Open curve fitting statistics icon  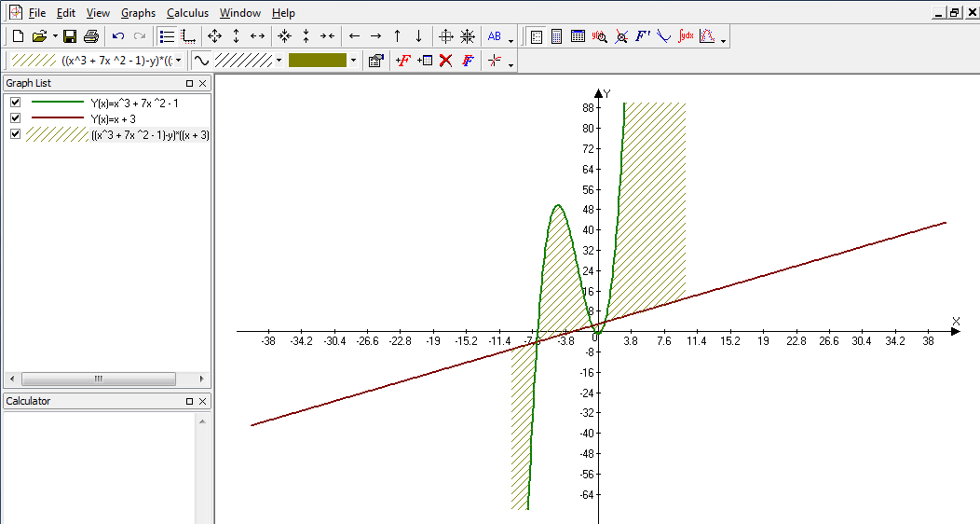[707, 36]
